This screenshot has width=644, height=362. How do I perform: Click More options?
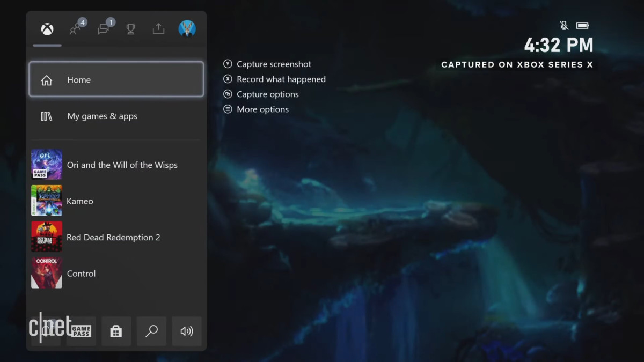[256, 109]
